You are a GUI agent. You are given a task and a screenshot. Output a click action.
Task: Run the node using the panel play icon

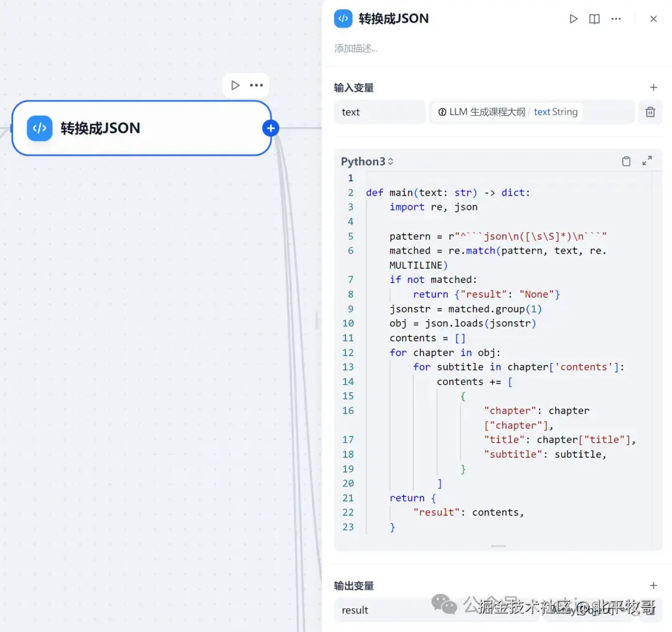[574, 19]
